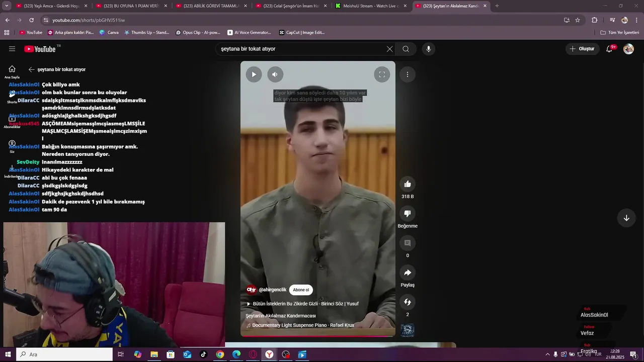This screenshot has height=362, width=644.
Task: Open Google Chrome from the taskbar
Action: [220, 354]
